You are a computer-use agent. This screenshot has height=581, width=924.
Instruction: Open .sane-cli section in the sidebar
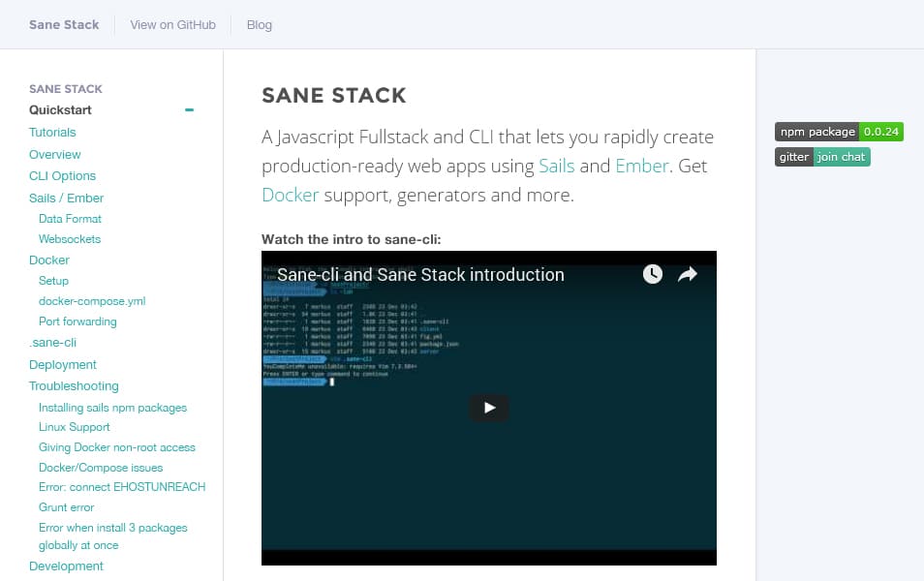52,343
